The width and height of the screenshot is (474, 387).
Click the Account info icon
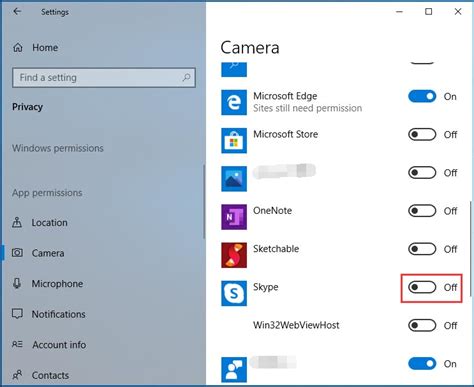(x=17, y=344)
